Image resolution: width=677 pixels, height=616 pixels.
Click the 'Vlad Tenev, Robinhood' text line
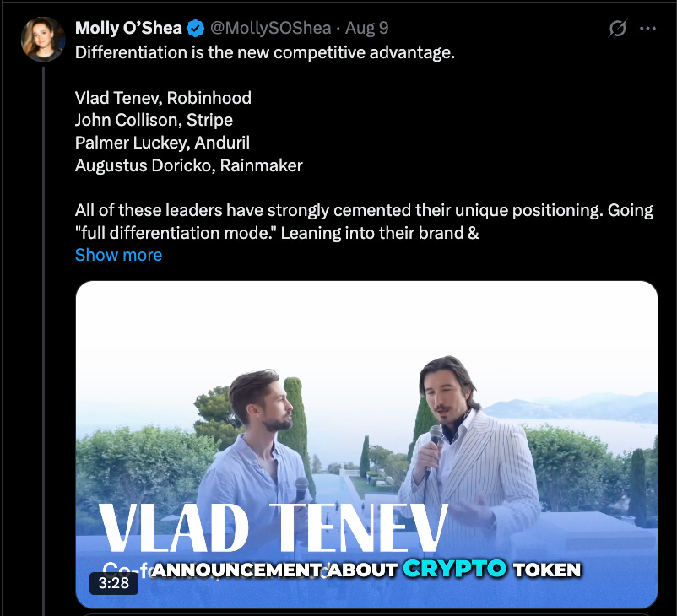coord(163,98)
